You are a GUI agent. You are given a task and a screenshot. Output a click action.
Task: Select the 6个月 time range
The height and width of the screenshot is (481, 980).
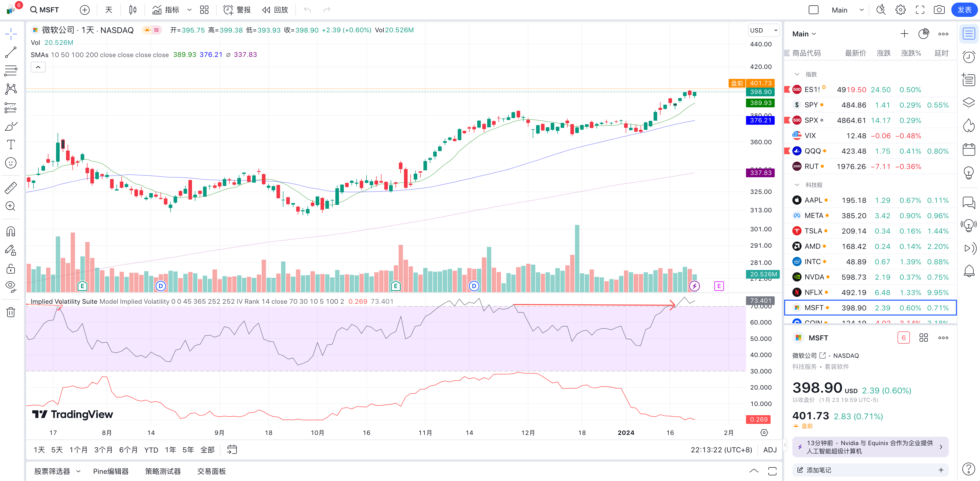click(x=128, y=450)
